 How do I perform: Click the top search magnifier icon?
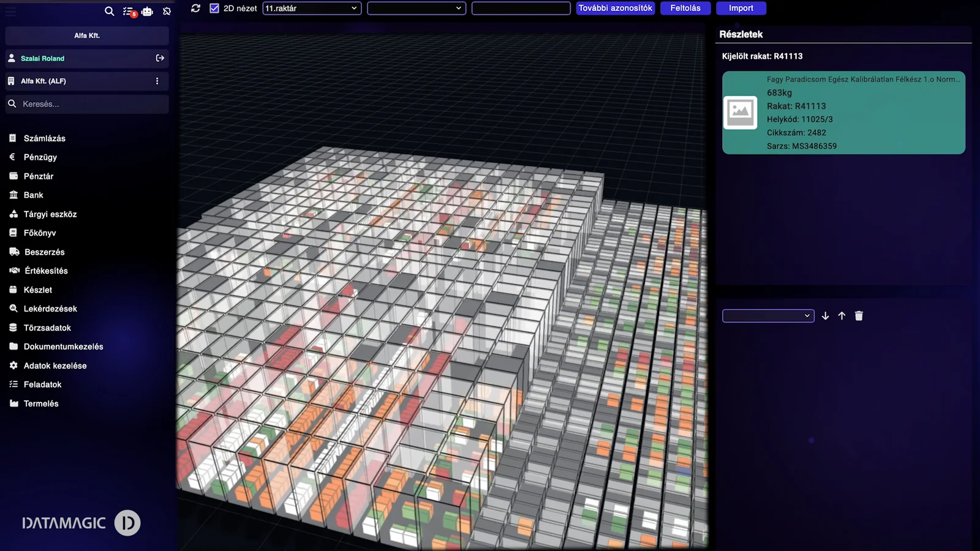click(110, 11)
